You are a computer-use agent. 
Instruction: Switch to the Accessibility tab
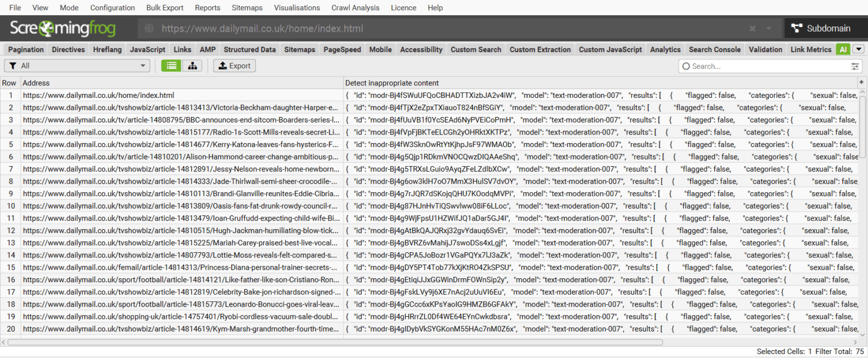[421, 50]
